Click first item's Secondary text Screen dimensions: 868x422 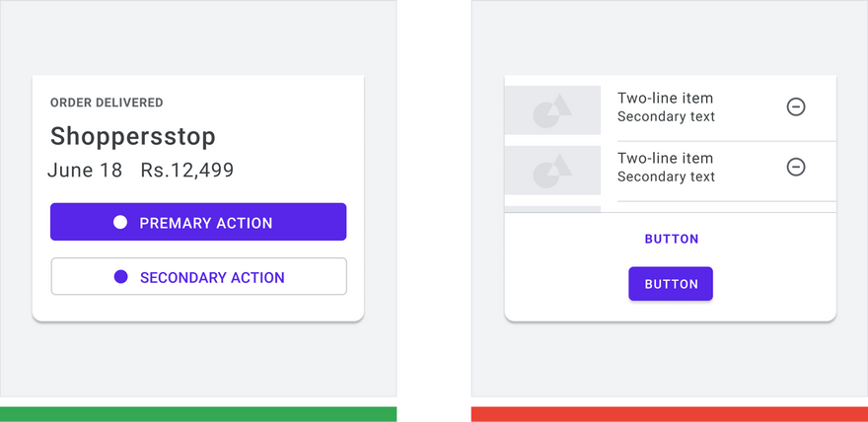click(x=666, y=116)
